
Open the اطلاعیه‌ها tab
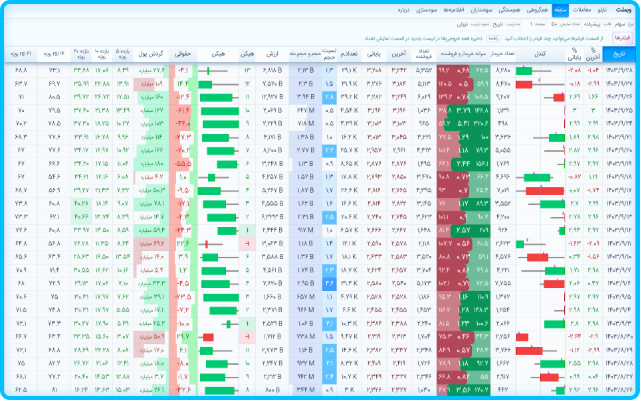tap(454, 10)
